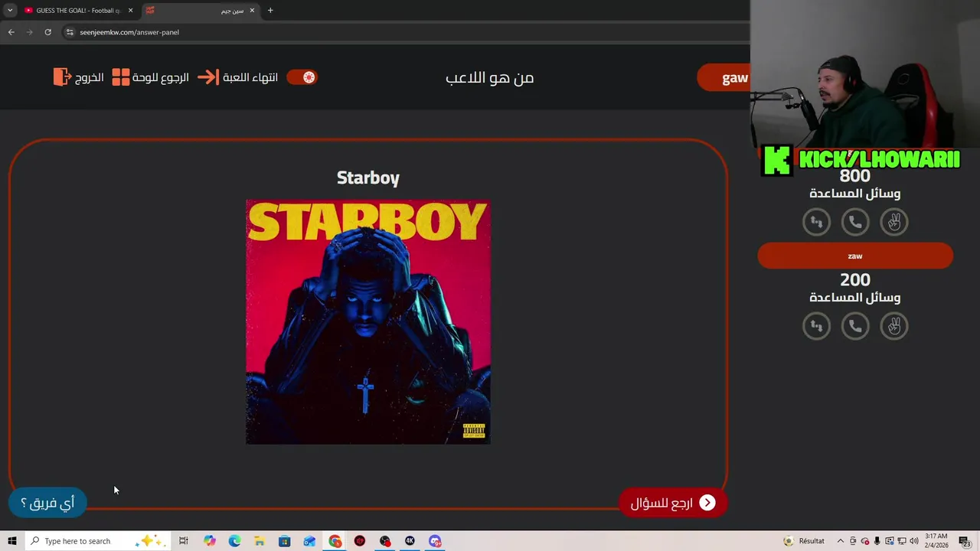Open Task View in taskbar
The height and width of the screenshot is (551, 980).
pos(184,541)
